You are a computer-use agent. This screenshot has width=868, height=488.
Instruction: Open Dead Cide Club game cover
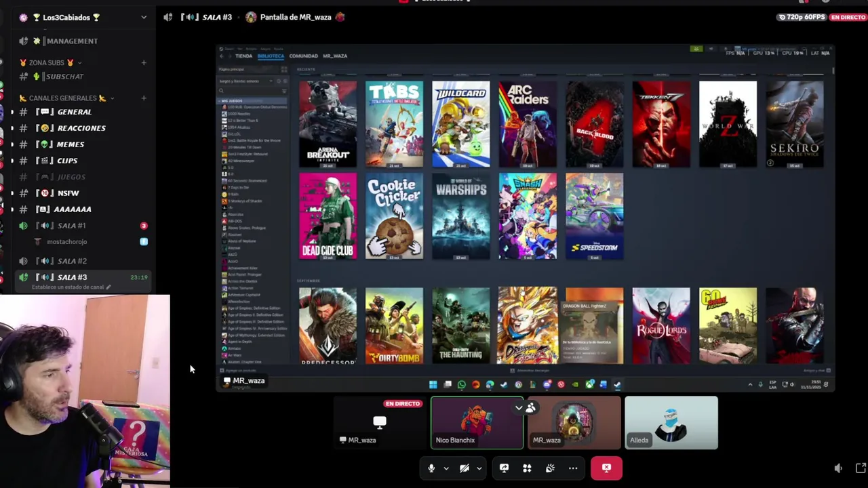click(x=328, y=216)
